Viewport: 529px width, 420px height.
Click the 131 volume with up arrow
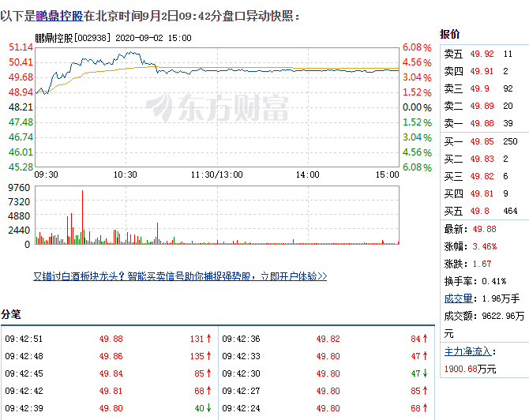(201, 339)
